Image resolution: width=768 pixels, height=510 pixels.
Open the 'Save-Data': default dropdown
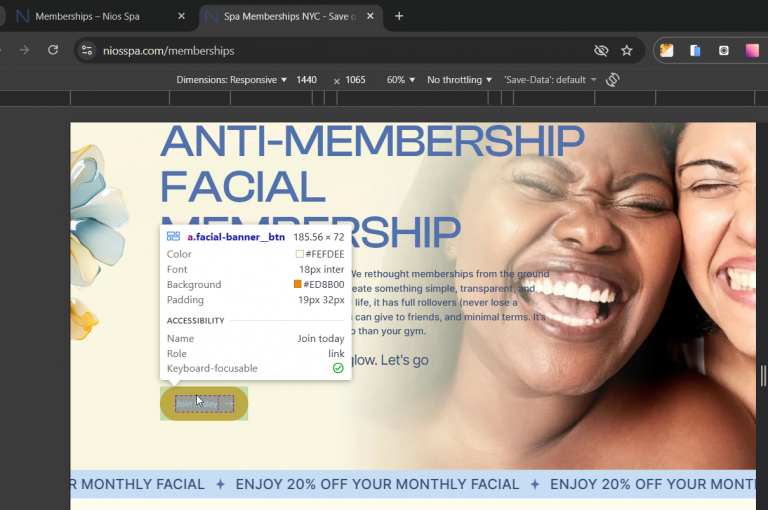(x=550, y=80)
